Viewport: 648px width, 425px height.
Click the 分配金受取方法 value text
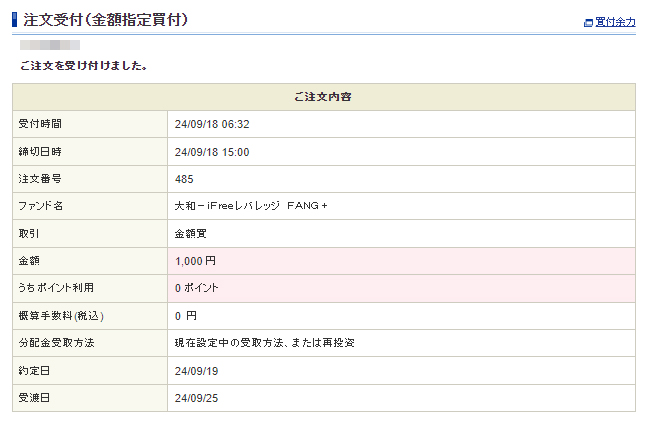264,343
